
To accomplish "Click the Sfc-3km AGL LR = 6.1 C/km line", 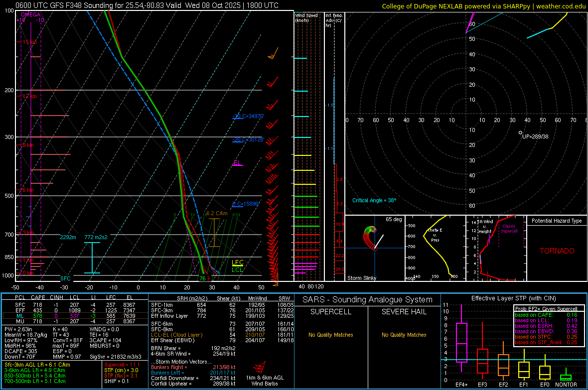I will click(x=37, y=365).
